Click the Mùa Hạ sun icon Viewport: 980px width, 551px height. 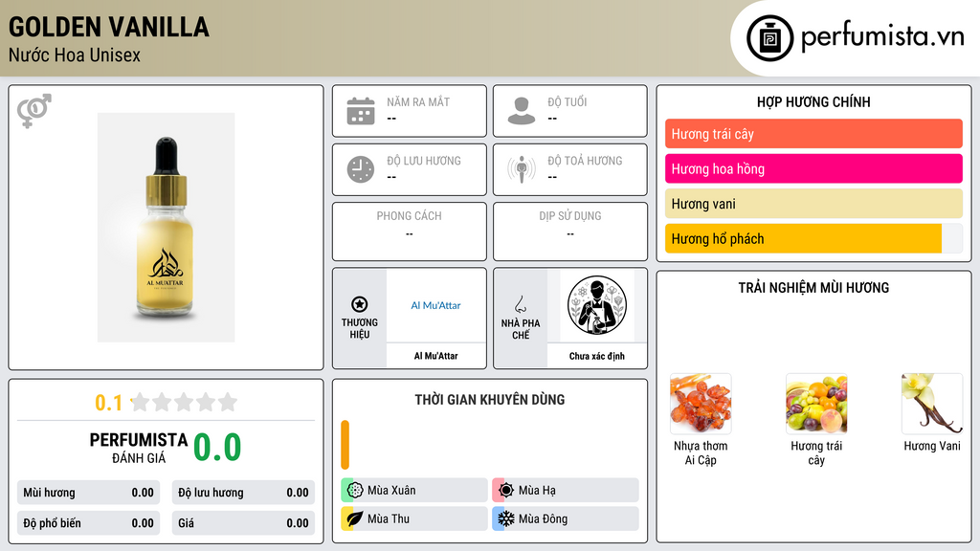pos(506,490)
